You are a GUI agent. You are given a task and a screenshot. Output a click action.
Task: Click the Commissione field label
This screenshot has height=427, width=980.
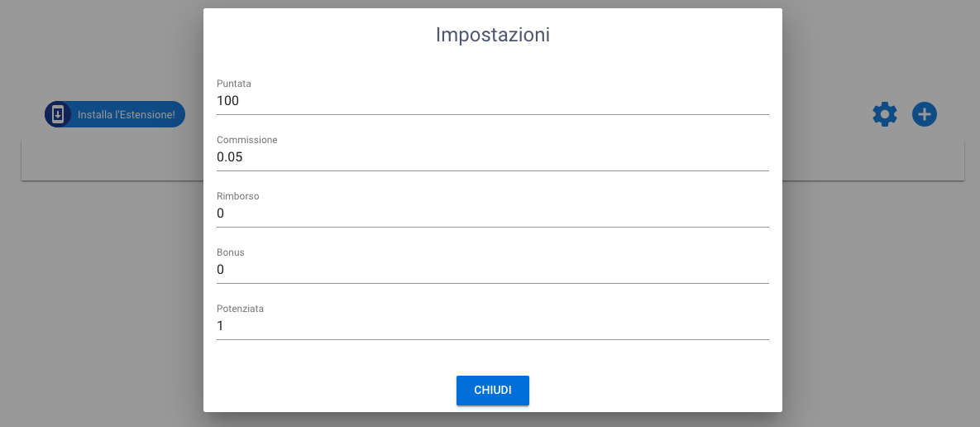point(247,140)
